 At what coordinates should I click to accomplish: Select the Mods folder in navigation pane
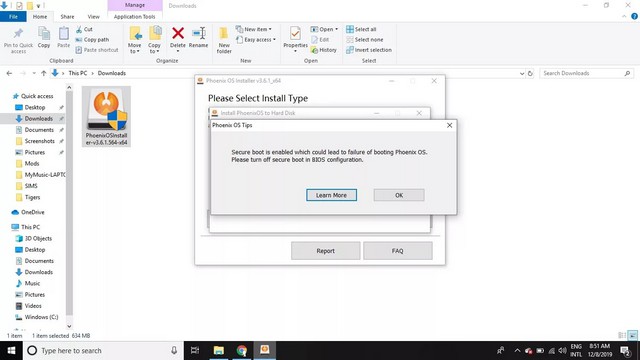(x=31, y=163)
